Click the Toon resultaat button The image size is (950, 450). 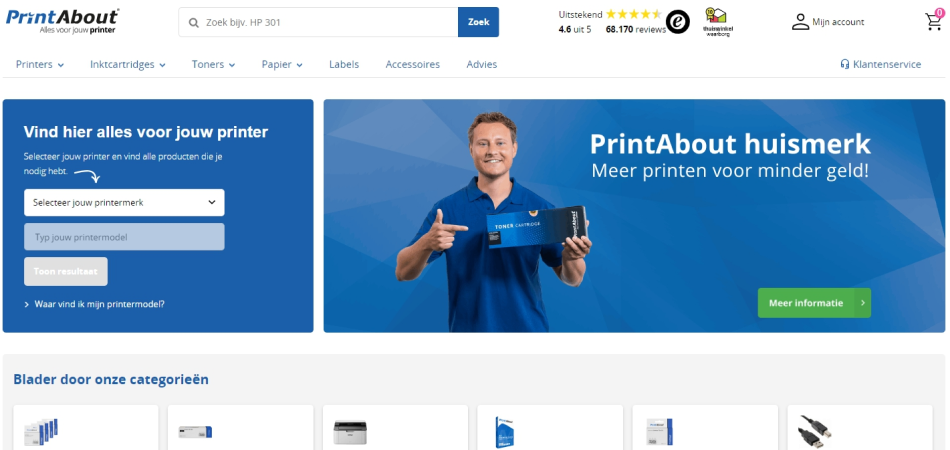click(x=66, y=271)
